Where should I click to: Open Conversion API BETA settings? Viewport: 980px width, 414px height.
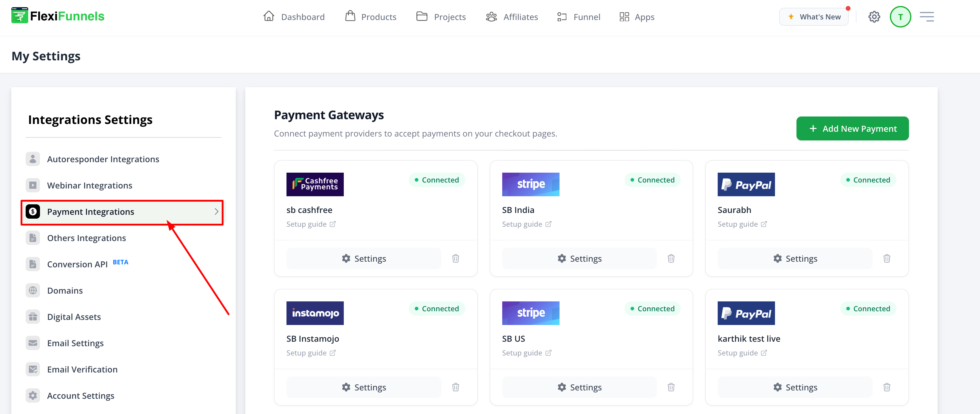78,264
